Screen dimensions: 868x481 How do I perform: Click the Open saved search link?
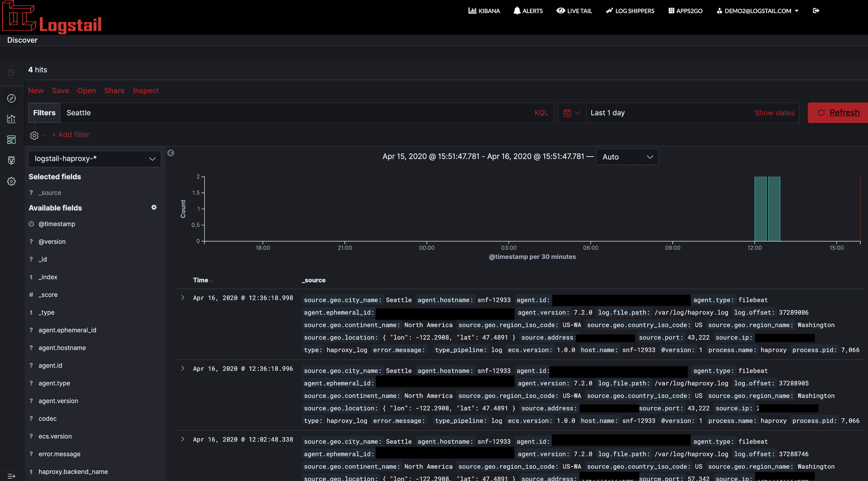pos(87,90)
